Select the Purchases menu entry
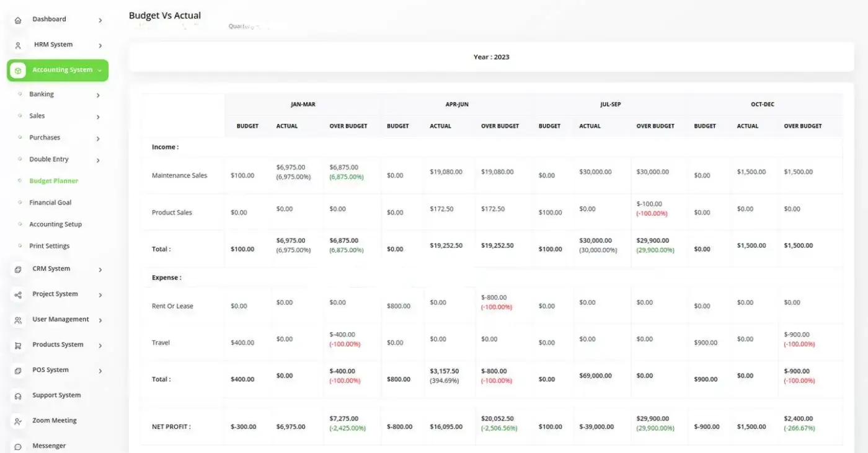The height and width of the screenshot is (453, 868). coord(45,138)
